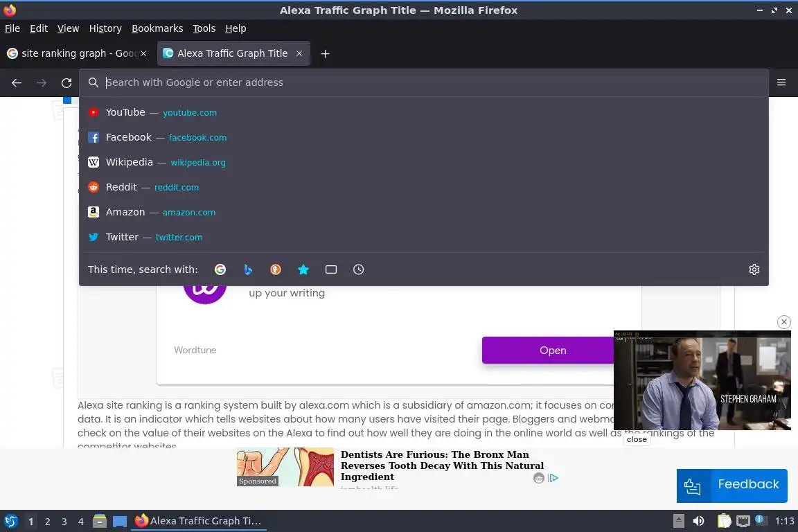Close the Alexa Traffic Graph Title tab

[299, 53]
